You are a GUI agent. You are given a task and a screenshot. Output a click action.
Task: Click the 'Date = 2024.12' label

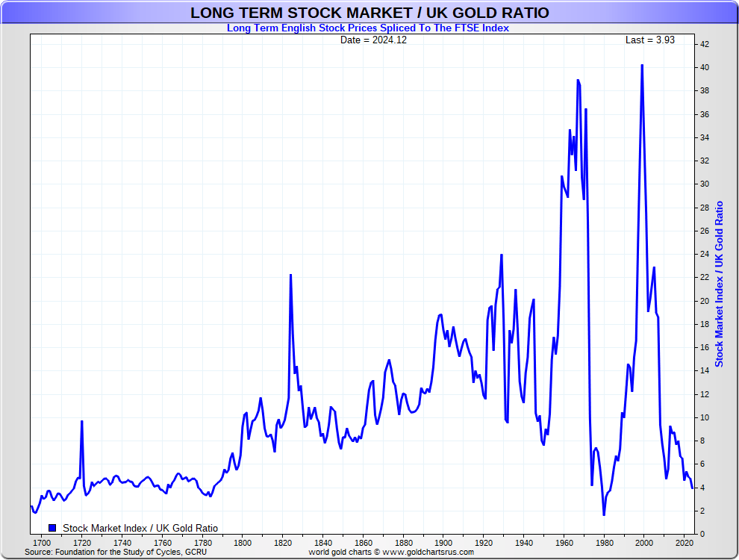tap(373, 40)
